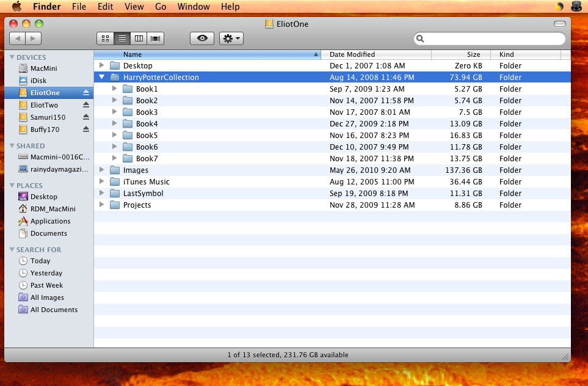588x386 pixels.
Task: Toggle the toolbar with the pill button
Action: click(x=559, y=24)
